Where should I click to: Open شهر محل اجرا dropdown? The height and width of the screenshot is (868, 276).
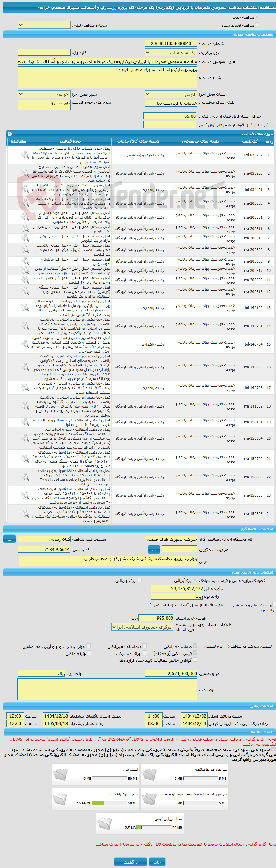44,94
